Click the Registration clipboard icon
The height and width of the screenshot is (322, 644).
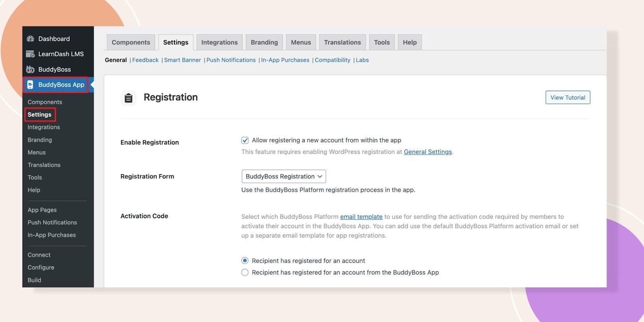(x=128, y=98)
